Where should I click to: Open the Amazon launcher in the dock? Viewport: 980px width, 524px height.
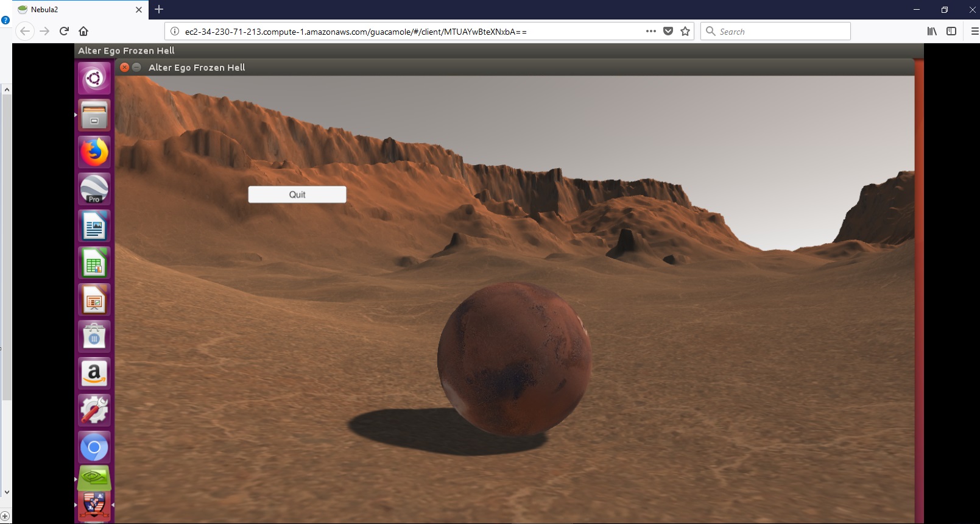[94, 374]
